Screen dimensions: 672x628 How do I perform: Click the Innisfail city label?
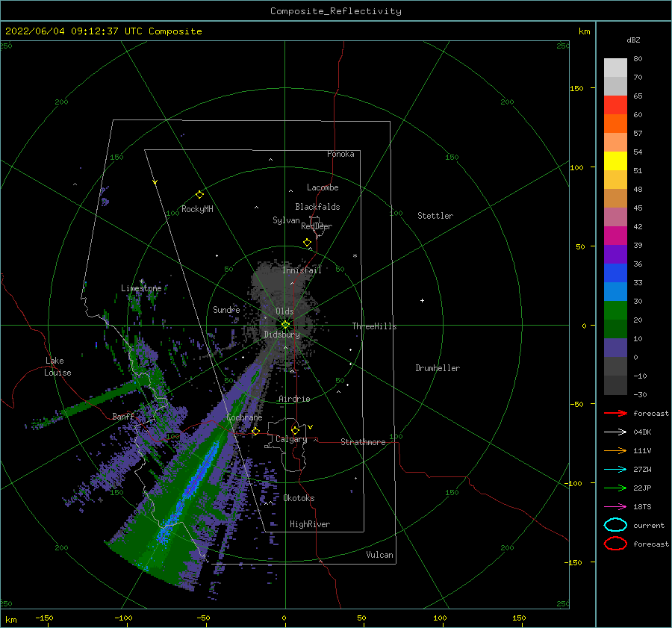point(302,270)
